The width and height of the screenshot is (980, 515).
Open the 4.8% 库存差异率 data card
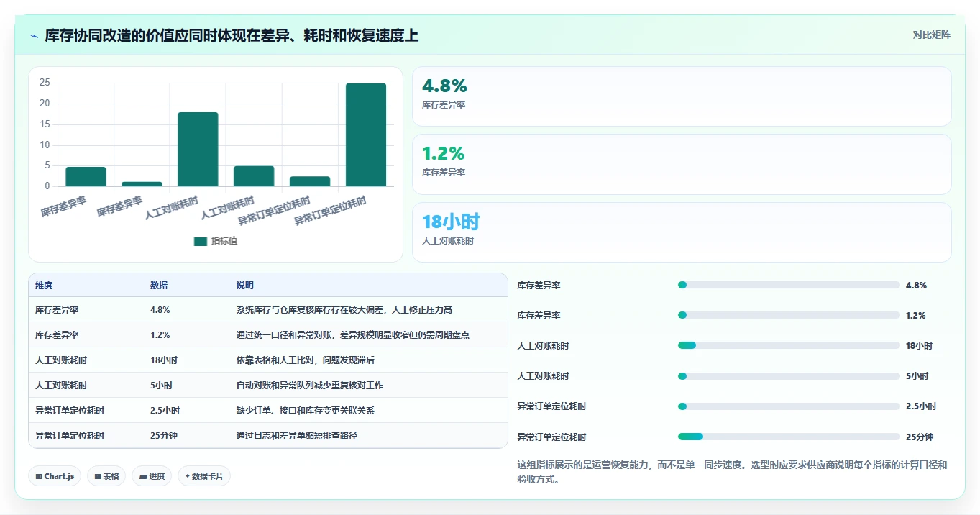[x=682, y=96]
